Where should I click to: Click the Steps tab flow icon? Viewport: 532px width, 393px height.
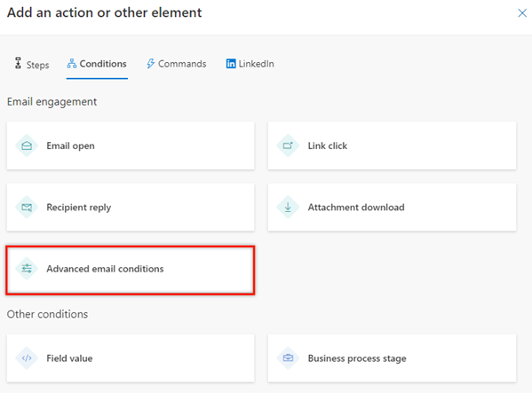tap(18, 63)
